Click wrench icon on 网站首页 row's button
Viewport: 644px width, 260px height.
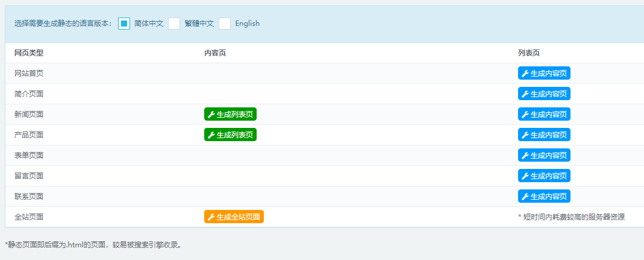pos(525,74)
